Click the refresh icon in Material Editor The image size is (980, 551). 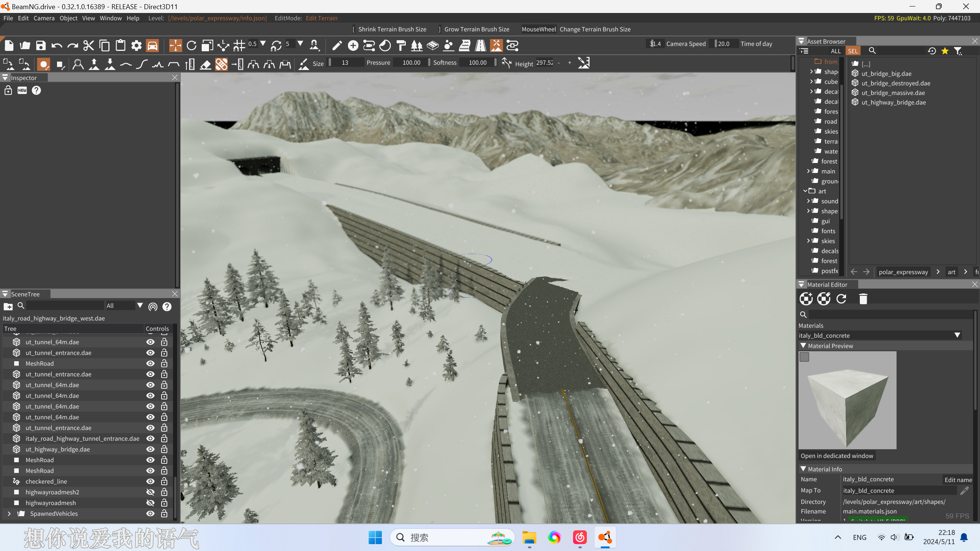pyautogui.click(x=841, y=299)
